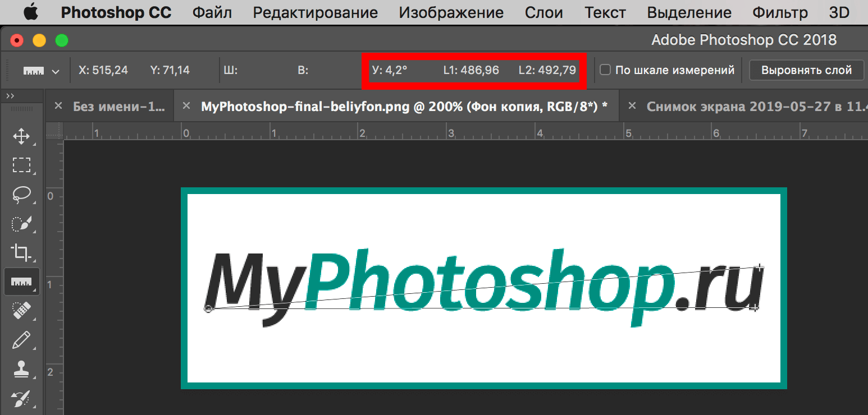Click the Apple menu icon
868x415 pixels.
pyautogui.click(x=31, y=12)
